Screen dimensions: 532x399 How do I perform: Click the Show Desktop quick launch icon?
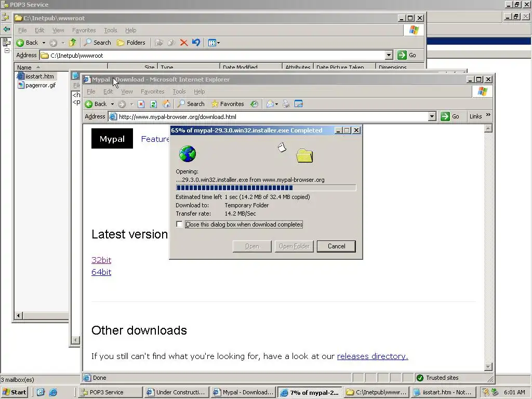[41, 392]
